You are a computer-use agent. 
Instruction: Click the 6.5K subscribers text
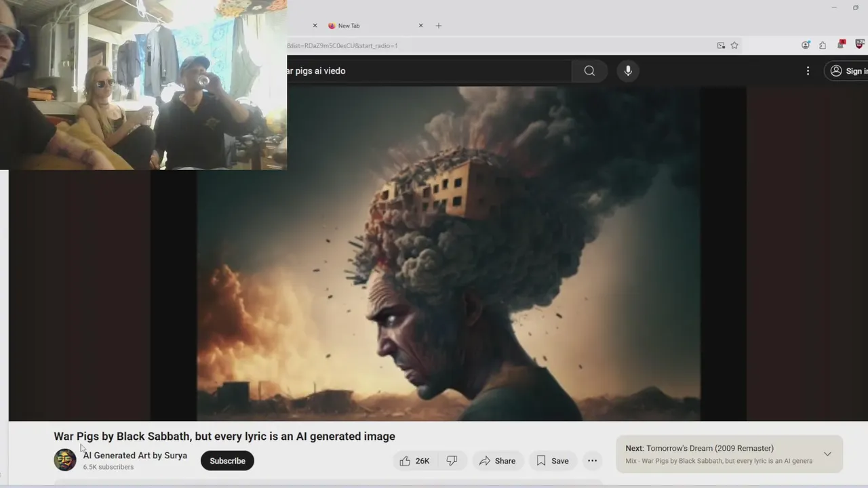(108, 467)
